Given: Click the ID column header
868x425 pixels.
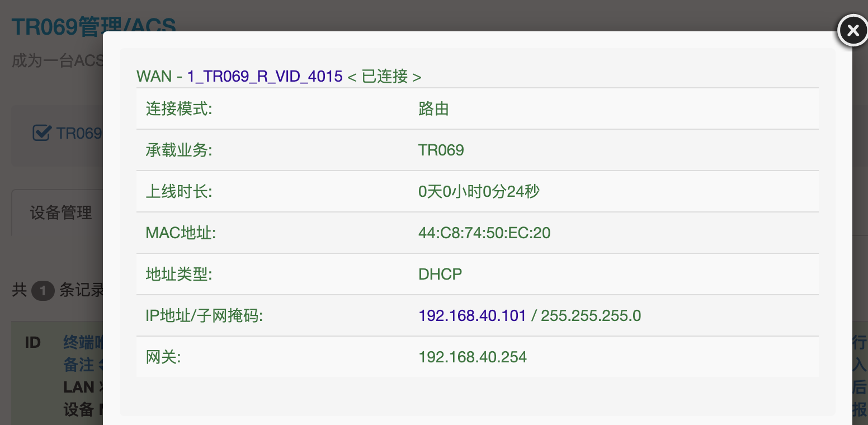Looking at the screenshot, I should pyautogui.click(x=33, y=342).
